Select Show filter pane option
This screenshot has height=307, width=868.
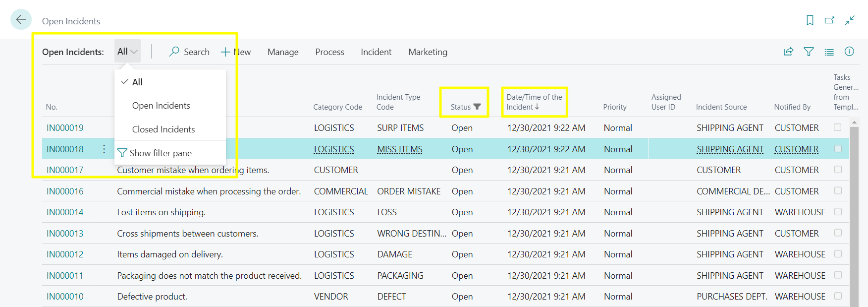pyautogui.click(x=170, y=153)
